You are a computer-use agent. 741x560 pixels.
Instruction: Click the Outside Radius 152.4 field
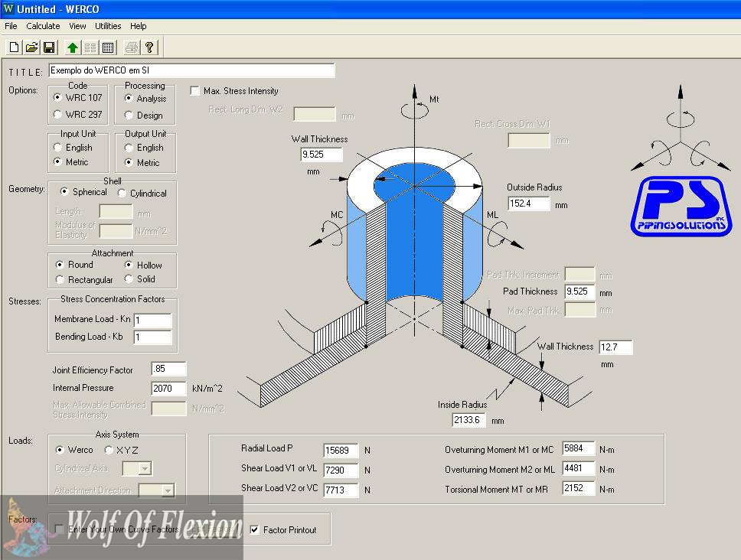tap(529, 203)
